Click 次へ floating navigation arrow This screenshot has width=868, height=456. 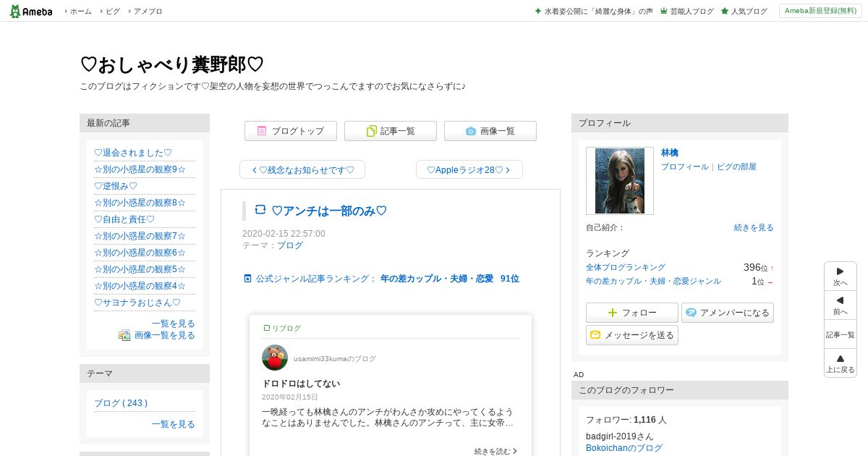(x=841, y=276)
